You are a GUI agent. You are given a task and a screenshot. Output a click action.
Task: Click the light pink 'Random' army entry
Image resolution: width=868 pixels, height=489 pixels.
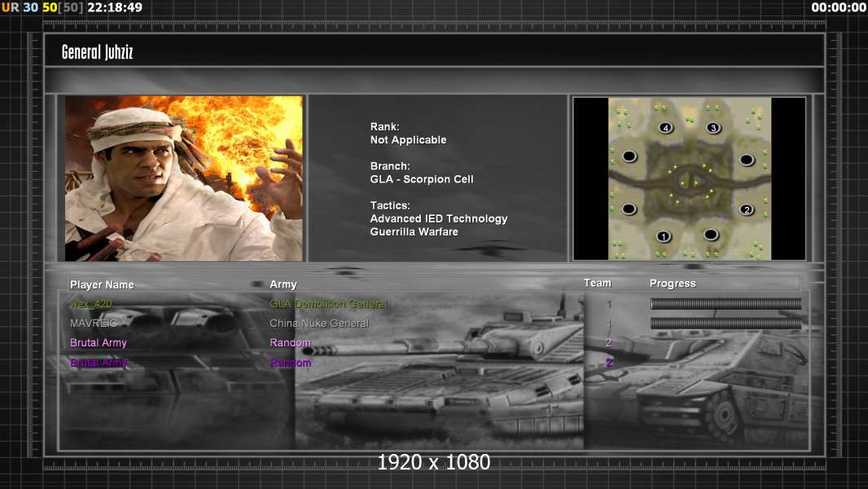click(x=290, y=343)
